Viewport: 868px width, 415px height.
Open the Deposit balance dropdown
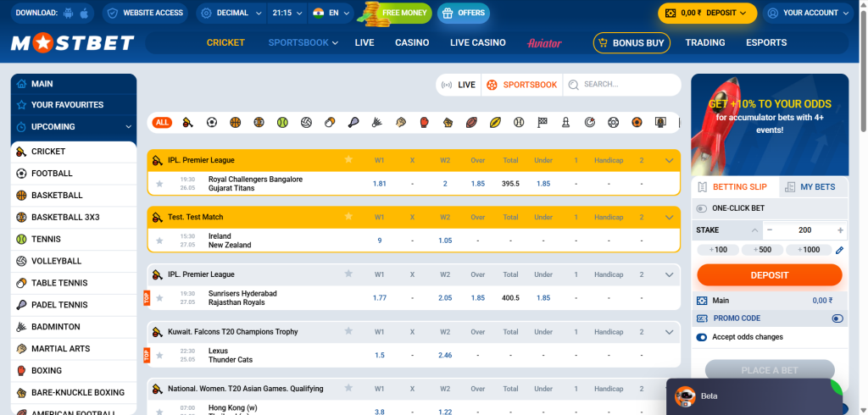click(707, 13)
